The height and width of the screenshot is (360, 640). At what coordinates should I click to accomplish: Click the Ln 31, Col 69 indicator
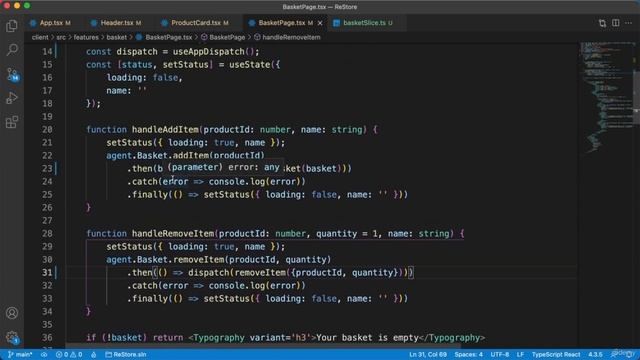pos(428,354)
